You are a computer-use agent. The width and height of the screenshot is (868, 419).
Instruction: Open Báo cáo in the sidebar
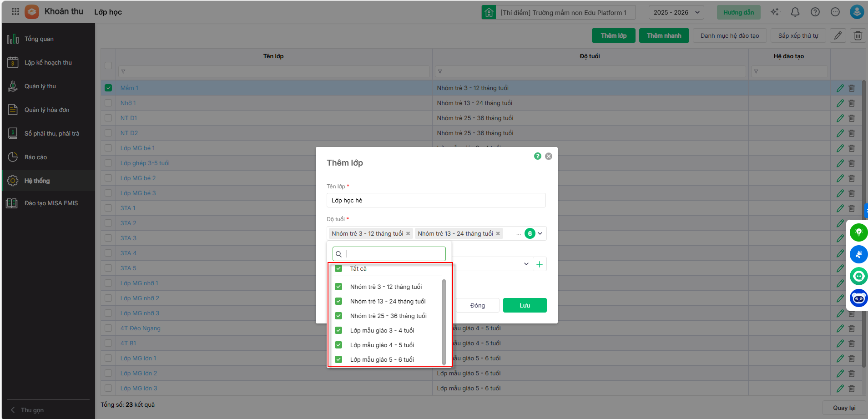pos(49,157)
